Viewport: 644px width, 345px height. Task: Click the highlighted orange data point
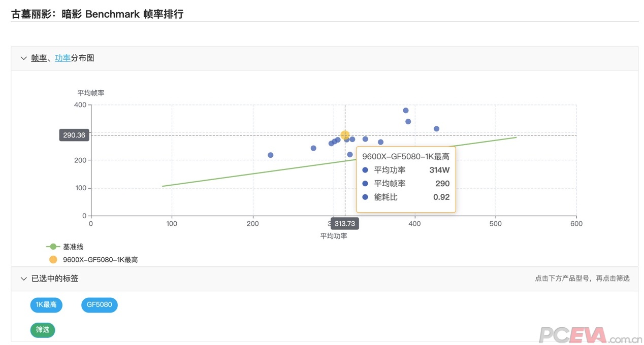coord(345,135)
